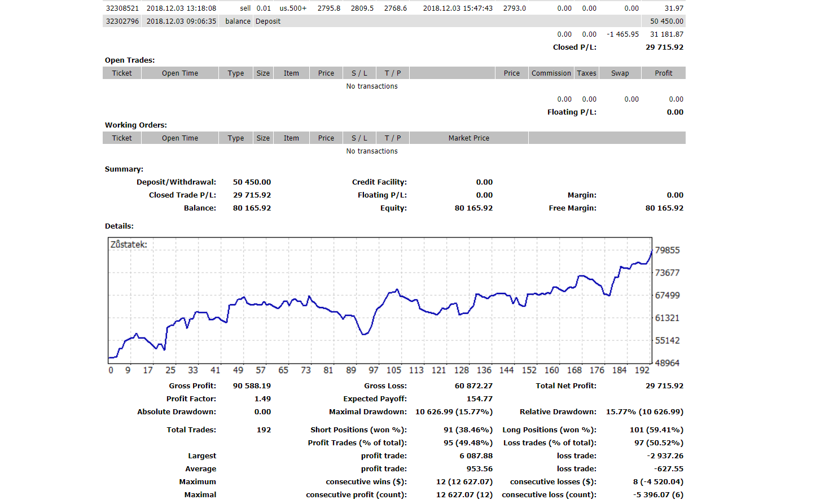Click average loss trade value -627.55
Image resolution: width=829 pixels, height=504 pixels.
pos(669,469)
